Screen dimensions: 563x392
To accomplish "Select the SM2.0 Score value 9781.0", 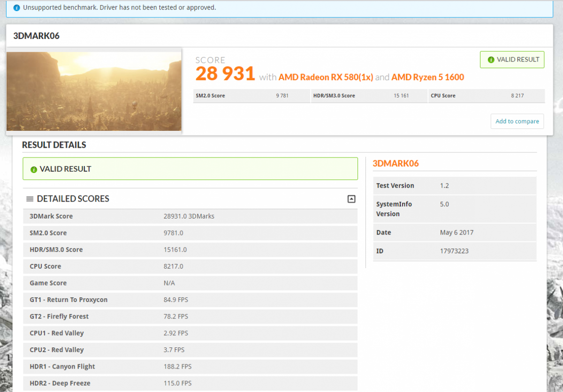I will 173,233.
